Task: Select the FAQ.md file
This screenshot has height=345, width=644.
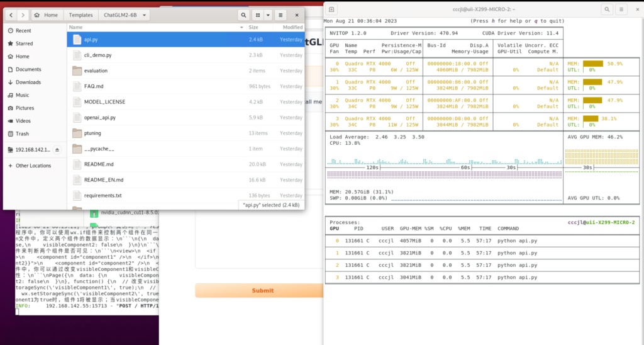Action: [186, 86]
